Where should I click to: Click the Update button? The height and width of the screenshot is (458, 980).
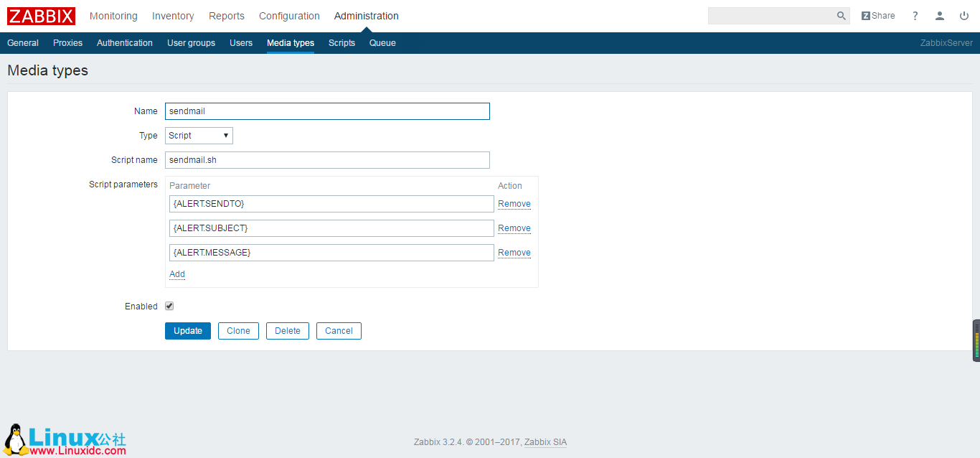[187, 330]
